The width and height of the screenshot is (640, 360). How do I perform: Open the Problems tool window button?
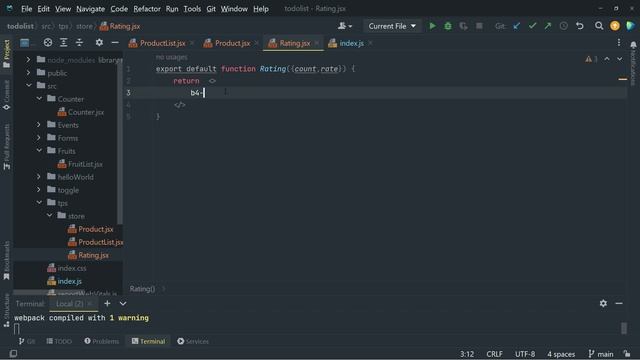point(102,341)
